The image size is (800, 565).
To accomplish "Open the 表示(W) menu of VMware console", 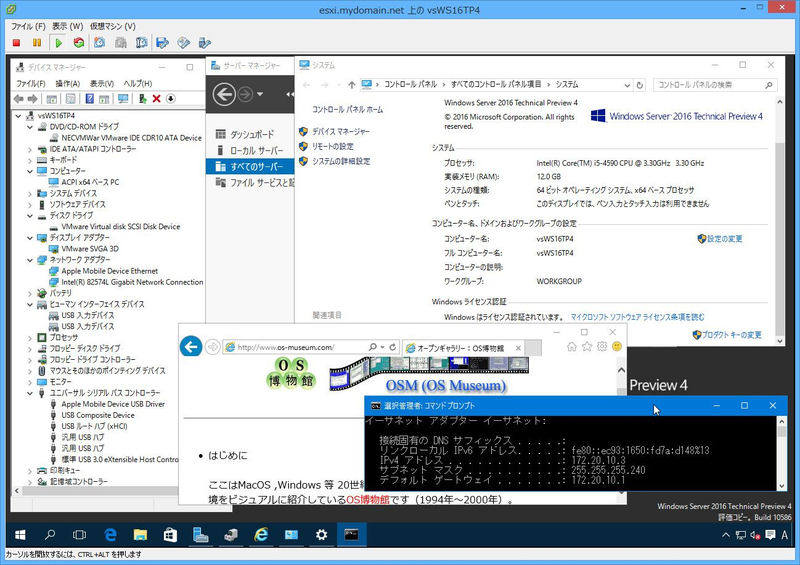I will pos(67,26).
